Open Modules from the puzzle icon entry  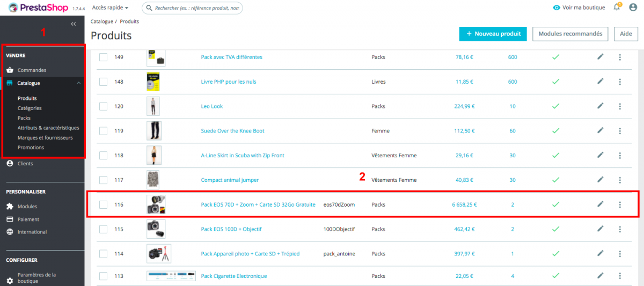tap(27, 207)
